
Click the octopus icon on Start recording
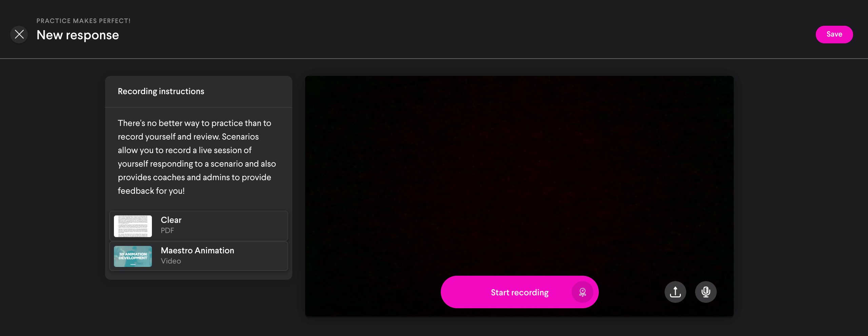(x=583, y=292)
